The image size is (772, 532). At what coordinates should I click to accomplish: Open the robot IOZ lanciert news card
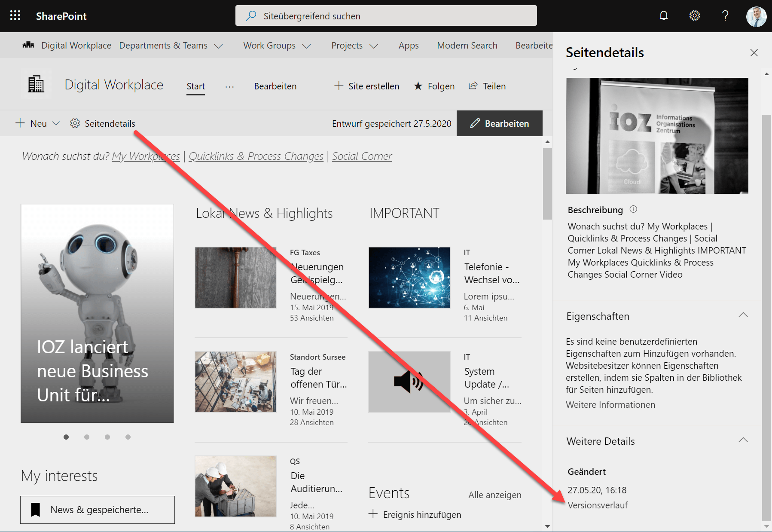98,313
